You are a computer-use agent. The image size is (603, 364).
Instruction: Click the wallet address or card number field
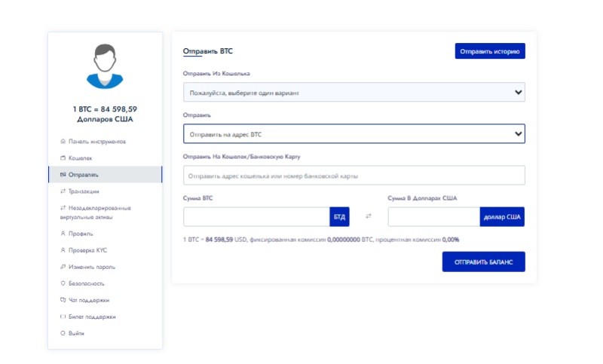[354, 176]
